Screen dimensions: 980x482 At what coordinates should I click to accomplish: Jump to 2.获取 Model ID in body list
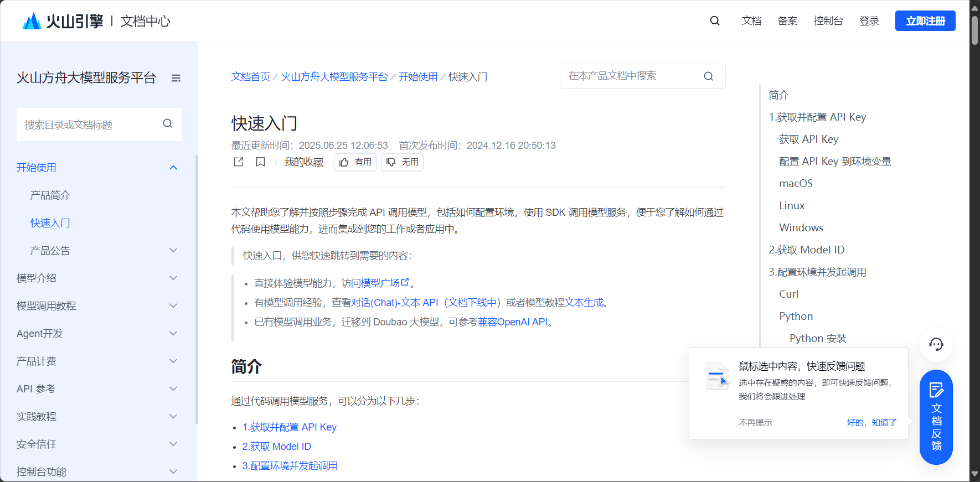pos(277,447)
